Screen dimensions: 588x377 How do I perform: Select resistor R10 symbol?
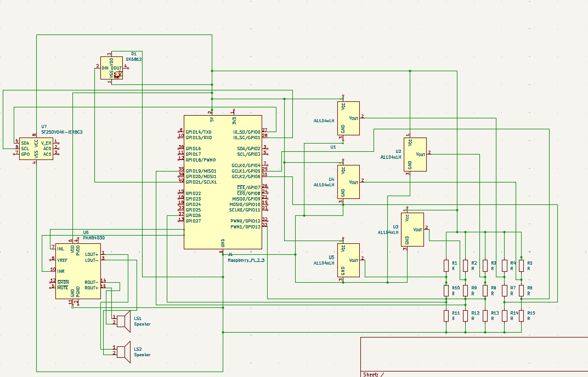click(446, 290)
